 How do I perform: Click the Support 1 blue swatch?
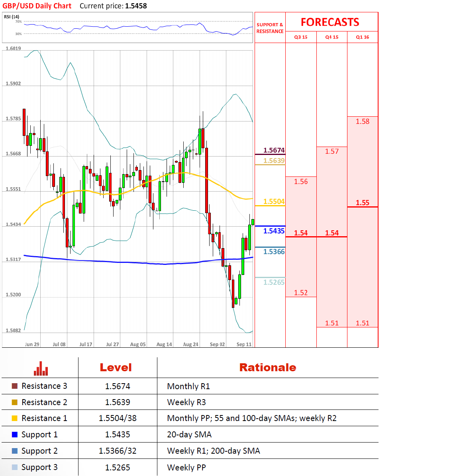[15, 435]
